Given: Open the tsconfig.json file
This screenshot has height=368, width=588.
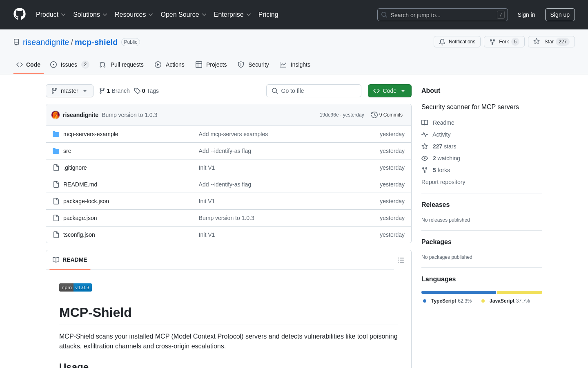Looking at the screenshot, I should point(79,235).
